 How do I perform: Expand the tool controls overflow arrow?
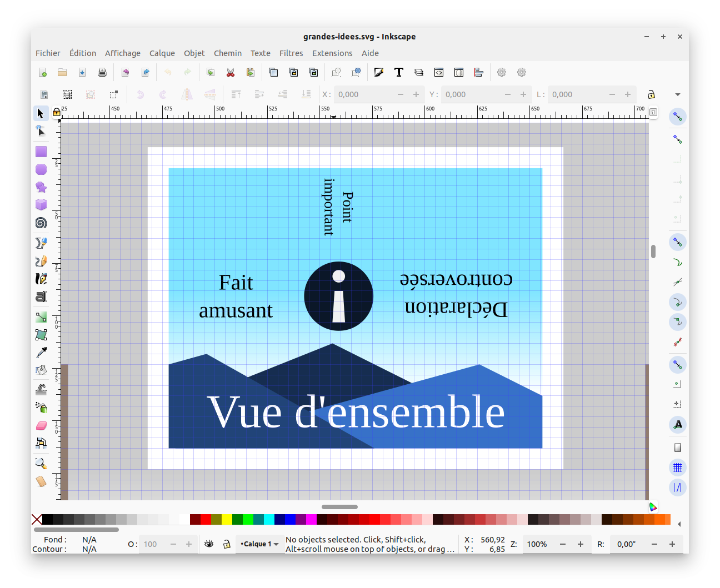678,94
